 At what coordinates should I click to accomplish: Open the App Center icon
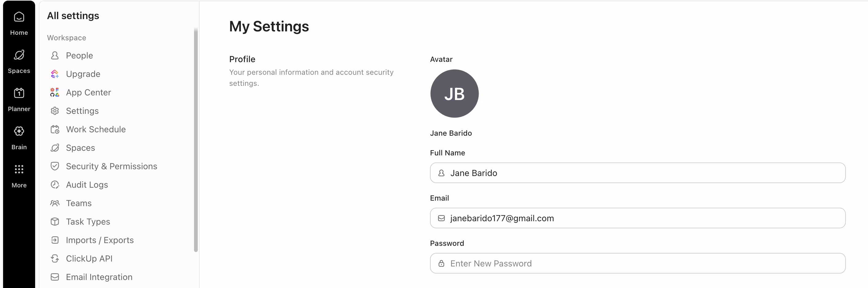click(55, 93)
